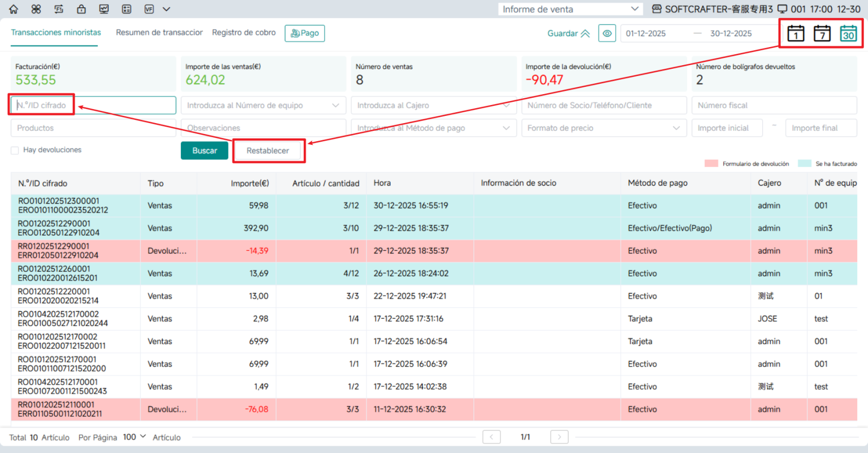Switch to Resumen de transaccior tab

point(159,33)
